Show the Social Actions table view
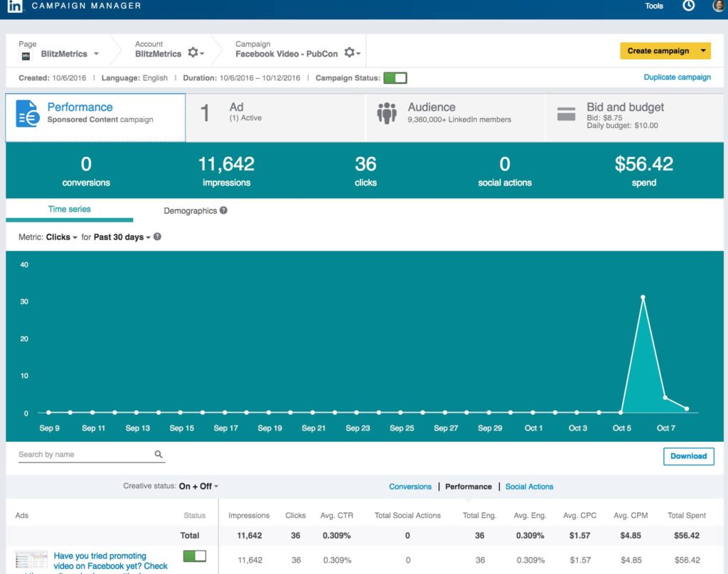The height and width of the screenshot is (574, 728). click(x=529, y=487)
